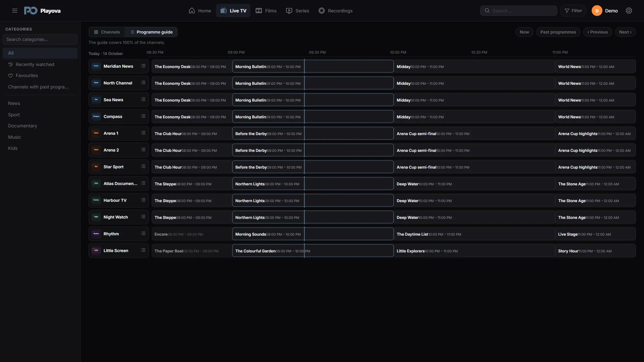Open Night Watch programme list icon
Image resolution: width=644 pixels, height=362 pixels.
pyautogui.click(x=143, y=217)
